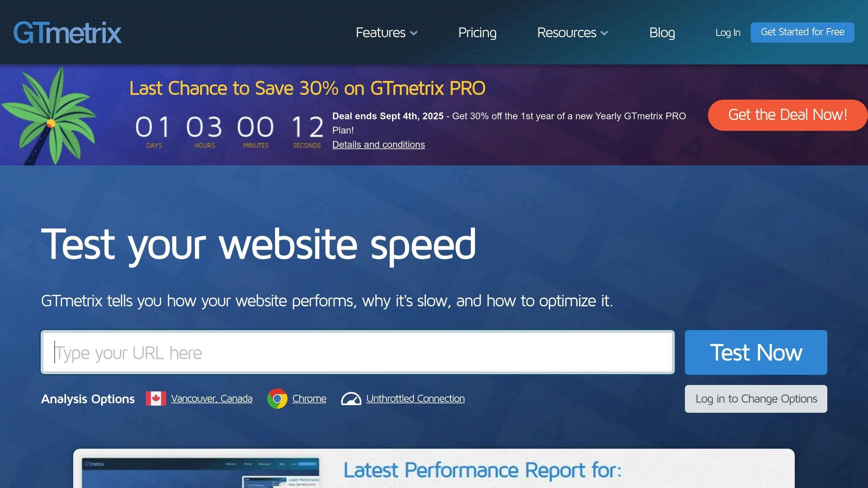This screenshot has width=868, height=488.
Task: Select the Vancouver, Canada location link
Action: 211,399
